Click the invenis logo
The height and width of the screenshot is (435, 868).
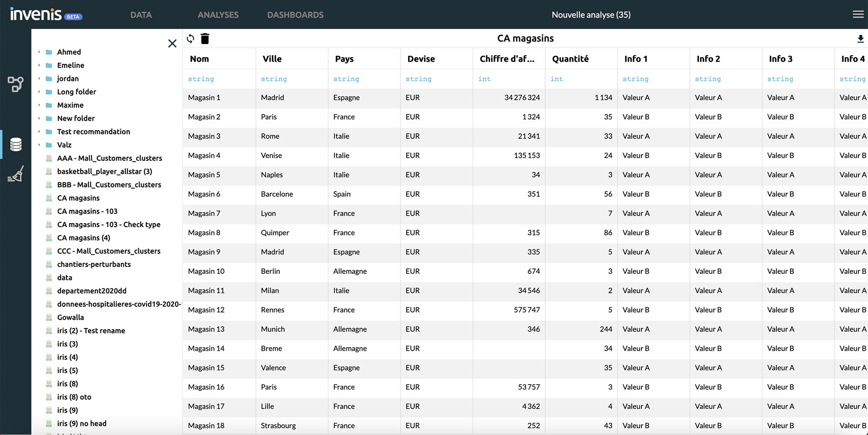(x=36, y=14)
